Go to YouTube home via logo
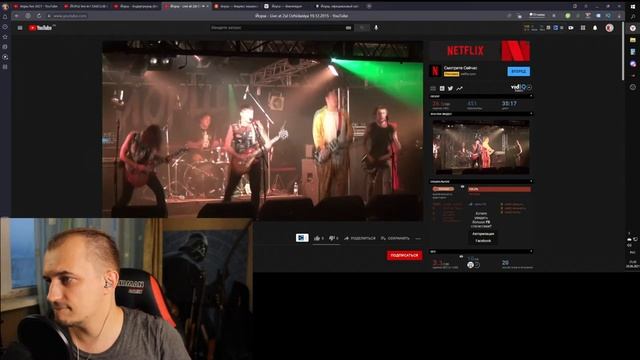The width and height of the screenshot is (640, 360). 40,28
